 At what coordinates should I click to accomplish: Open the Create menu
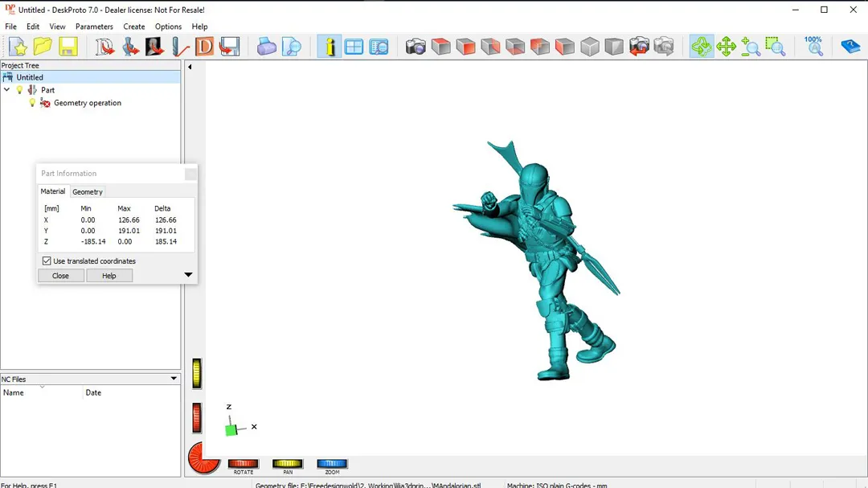(134, 27)
